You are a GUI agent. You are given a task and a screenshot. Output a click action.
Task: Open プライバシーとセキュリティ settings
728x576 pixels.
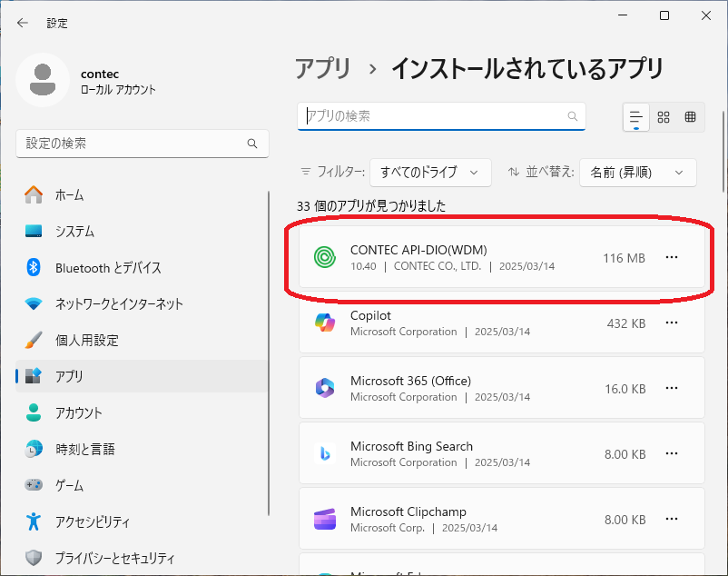142,558
